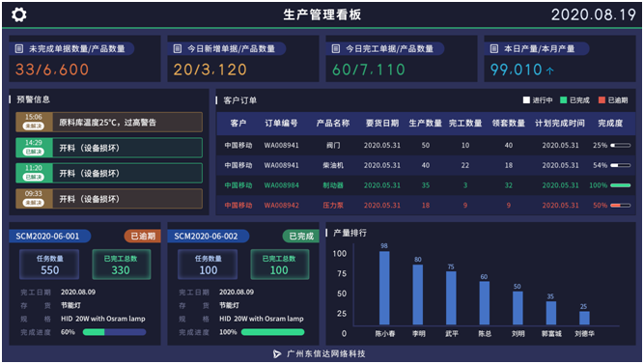This screenshot has width=644, height=364.
Task: Select order number WA008984
Action: pos(281,185)
